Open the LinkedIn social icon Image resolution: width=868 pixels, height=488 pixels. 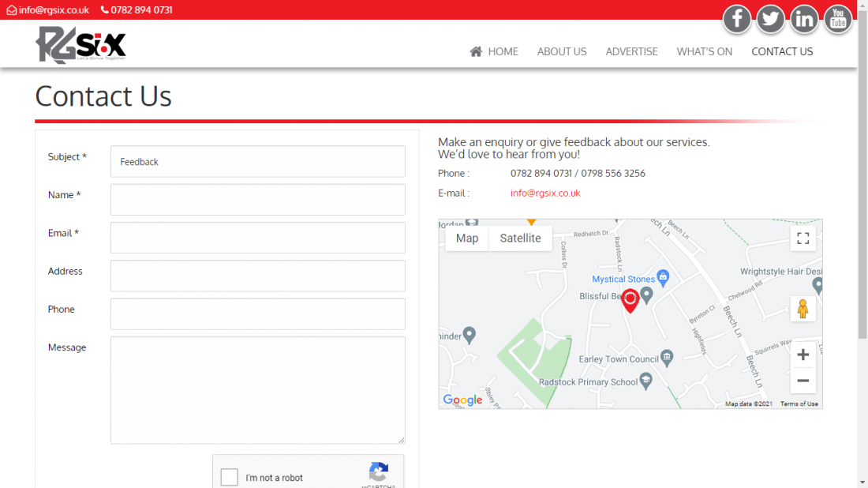coord(804,20)
